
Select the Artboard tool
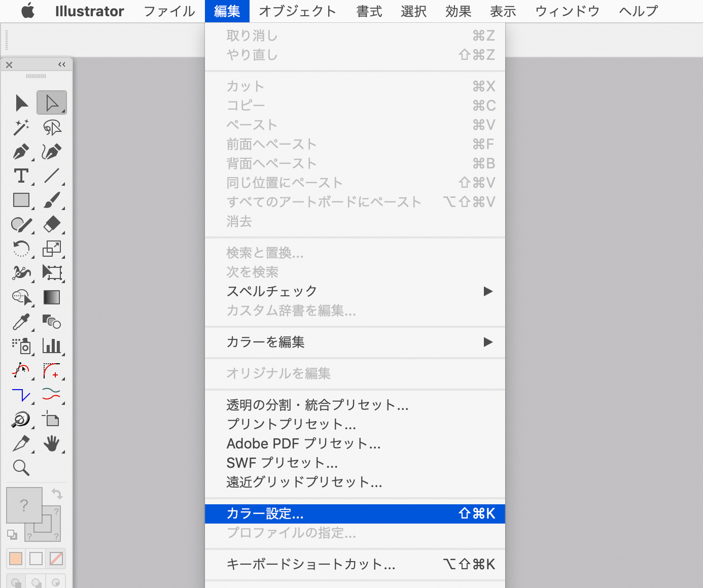point(52,419)
